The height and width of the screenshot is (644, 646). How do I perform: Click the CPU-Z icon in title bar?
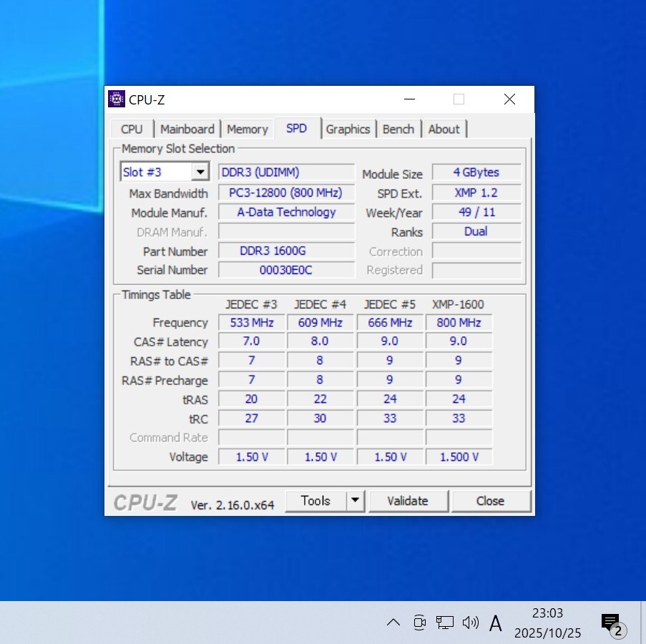pyautogui.click(x=117, y=99)
